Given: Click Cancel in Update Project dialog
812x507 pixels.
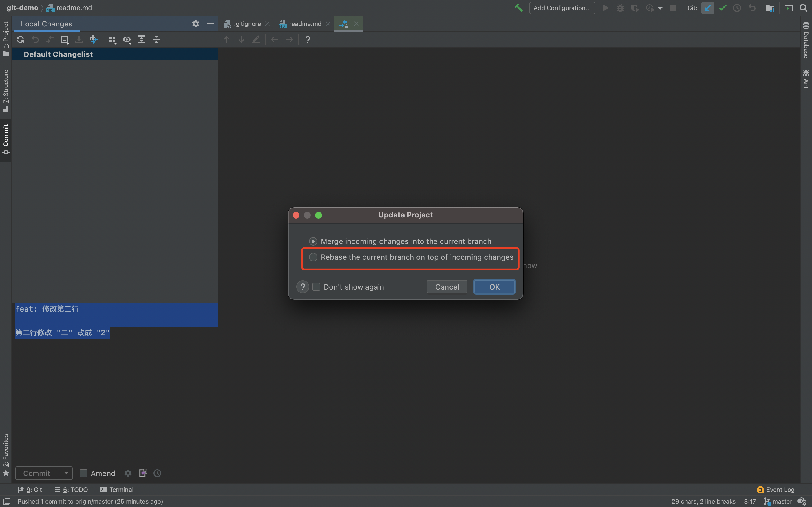Looking at the screenshot, I should click(447, 287).
